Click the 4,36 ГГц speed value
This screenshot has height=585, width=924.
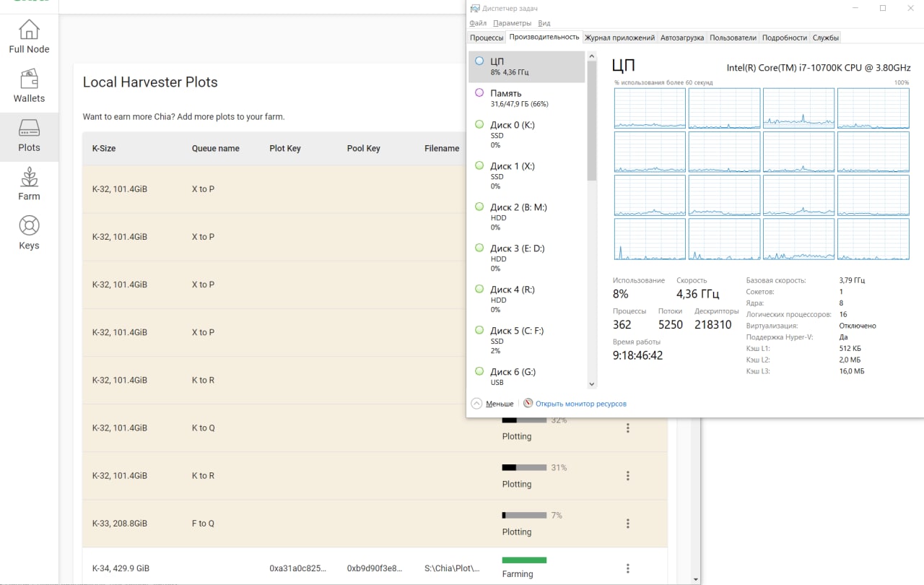click(x=697, y=294)
